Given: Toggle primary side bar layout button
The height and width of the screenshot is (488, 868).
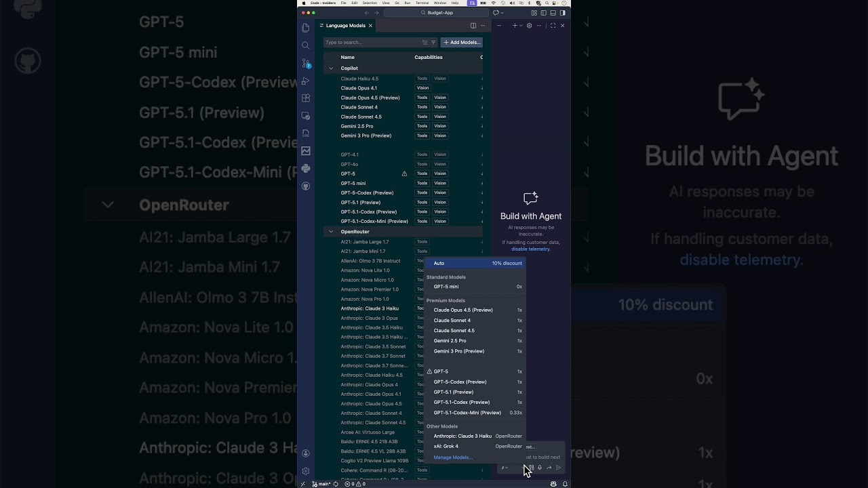Looking at the screenshot, I should [543, 12].
